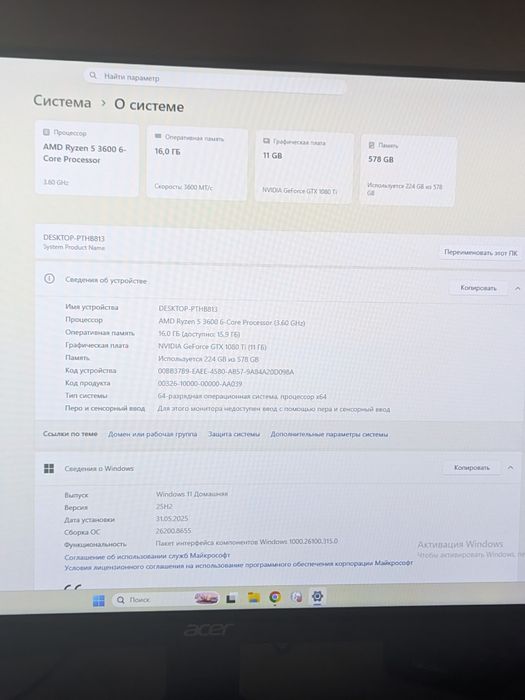The height and width of the screenshot is (700, 525).
Task: Click the 'Ссылки по теме' label
Action: (x=70, y=433)
